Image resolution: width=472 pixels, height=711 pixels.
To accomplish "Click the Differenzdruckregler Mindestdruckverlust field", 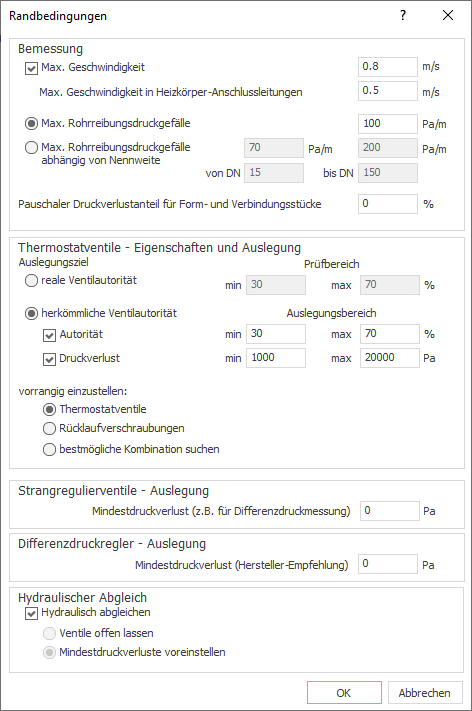I will click(388, 564).
